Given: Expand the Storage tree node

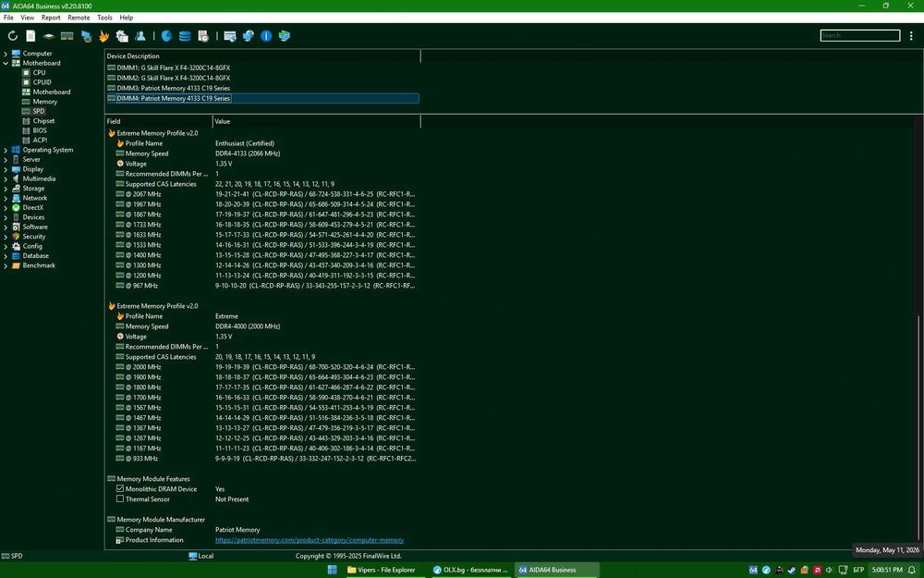Looking at the screenshot, I should point(6,188).
